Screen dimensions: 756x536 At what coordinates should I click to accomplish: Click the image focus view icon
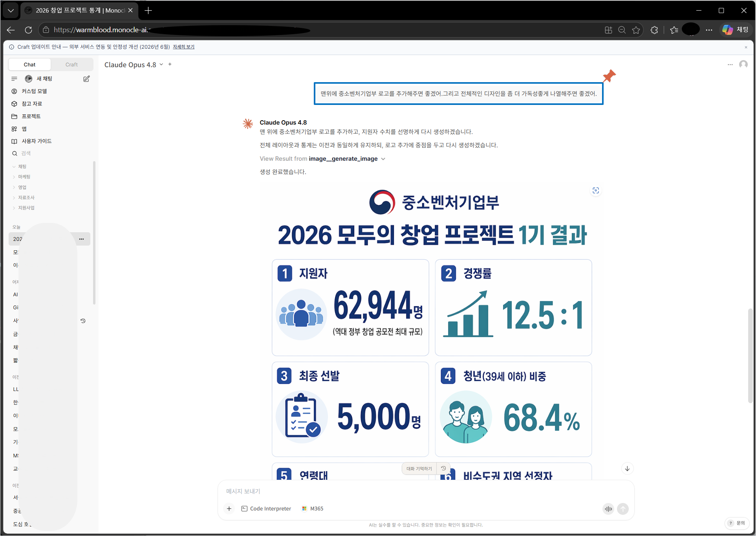pyautogui.click(x=596, y=191)
